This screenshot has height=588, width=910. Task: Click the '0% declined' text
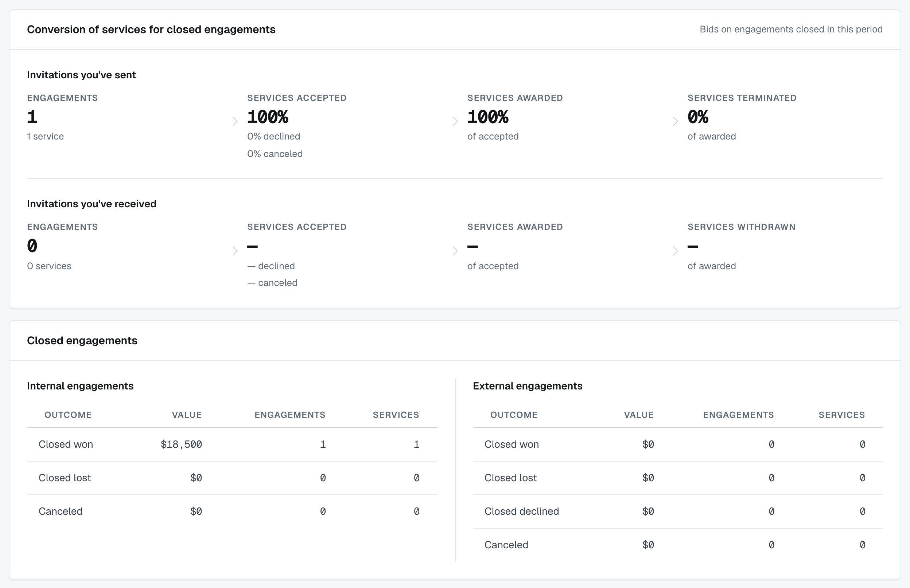[x=273, y=136]
